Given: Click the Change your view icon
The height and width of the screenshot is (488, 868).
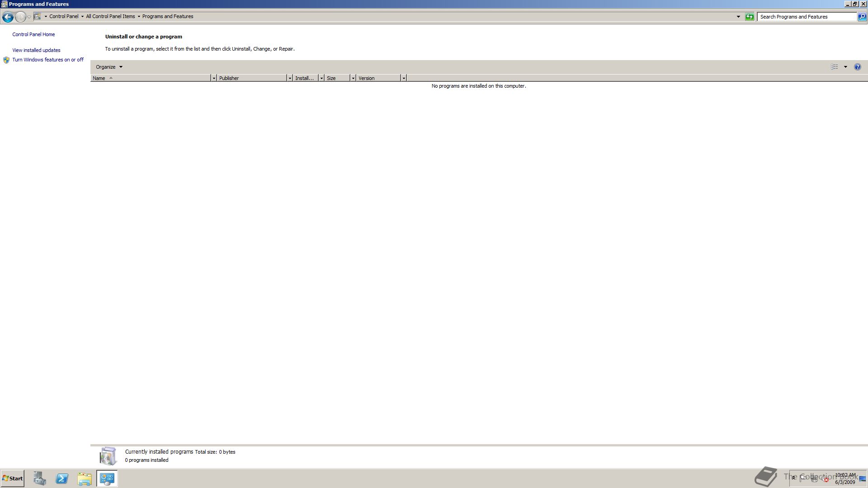Looking at the screenshot, I should tap(835, 67).
